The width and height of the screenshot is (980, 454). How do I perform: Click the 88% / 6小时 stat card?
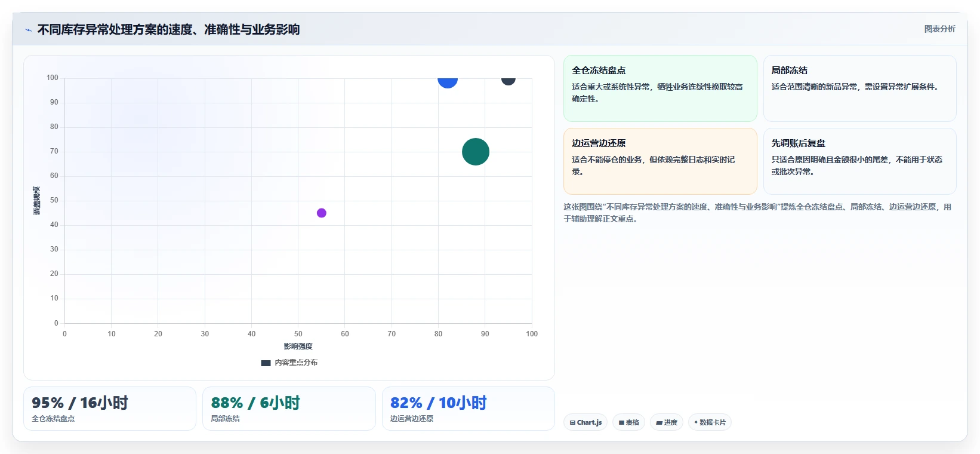coord(289,409)
